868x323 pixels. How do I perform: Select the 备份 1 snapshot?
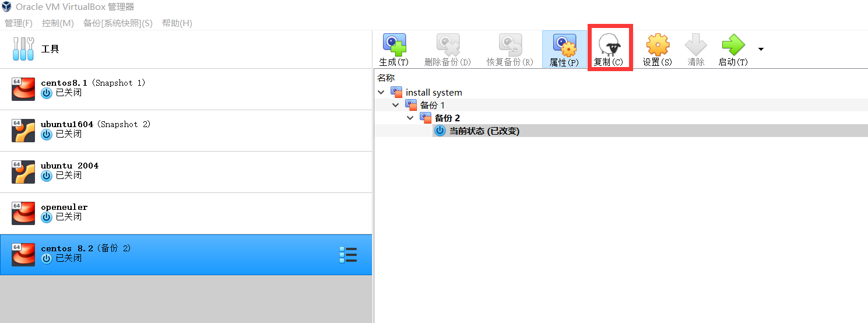coord(433,105)
